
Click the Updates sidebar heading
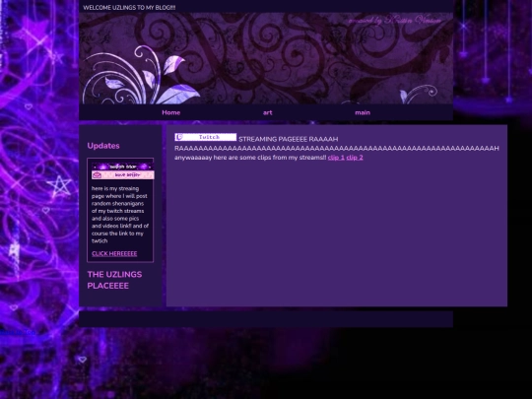pyautogui.click(x=103, y=146)
